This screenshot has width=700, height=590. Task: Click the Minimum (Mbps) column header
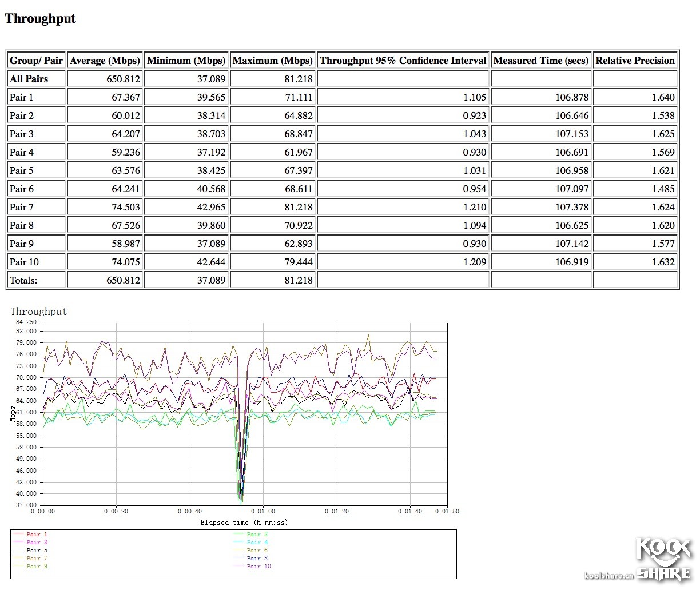point(186,61)
